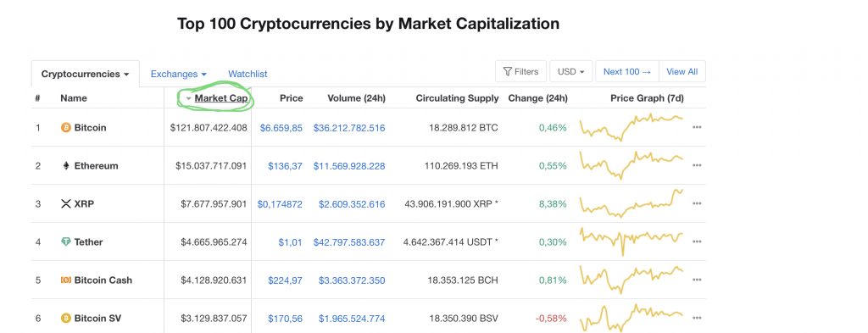Click the XRP logo icon
Image resolution: width=868 pixels, height=333 pixels.
pos(66,204)
